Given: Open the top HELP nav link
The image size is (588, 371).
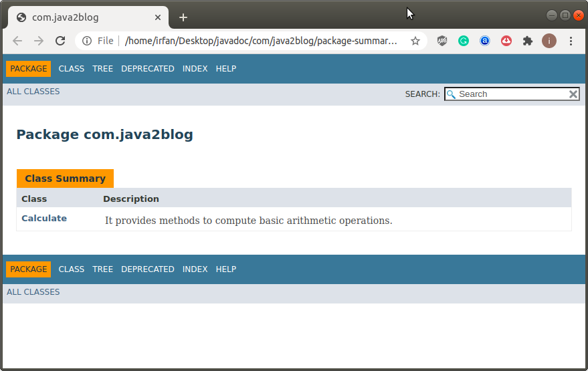Looking at the screenshot, I should 226,69.
